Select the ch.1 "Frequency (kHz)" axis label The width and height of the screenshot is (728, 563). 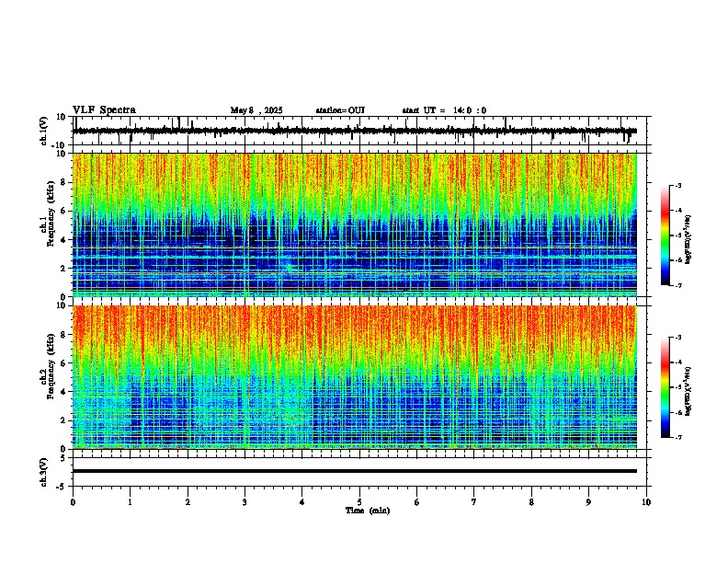coord(51,213)
